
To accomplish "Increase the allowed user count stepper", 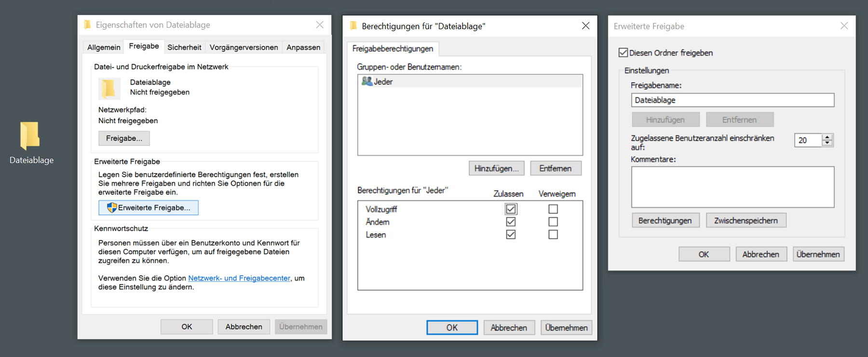I will (827, 137).
